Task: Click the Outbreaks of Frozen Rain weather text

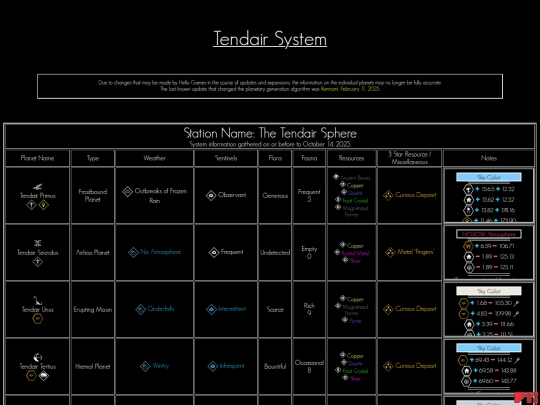Action: 160,196
